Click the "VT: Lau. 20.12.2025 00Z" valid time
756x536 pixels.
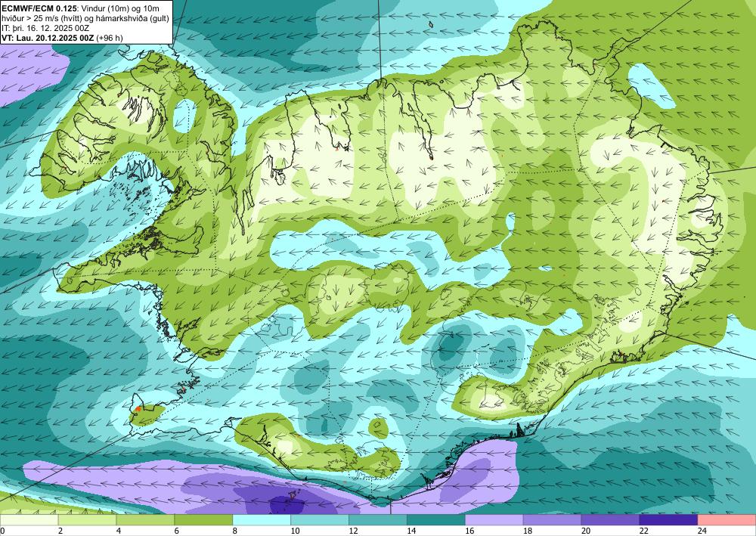pos(48,38)
